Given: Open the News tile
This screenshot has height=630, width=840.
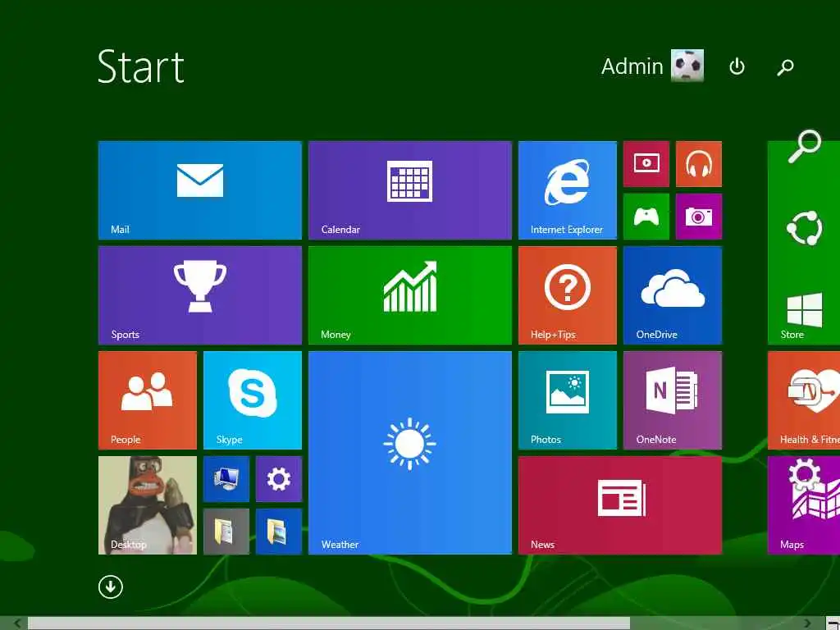Looking at the screenshot, I should pyautogui.click(x=620, y=505).
